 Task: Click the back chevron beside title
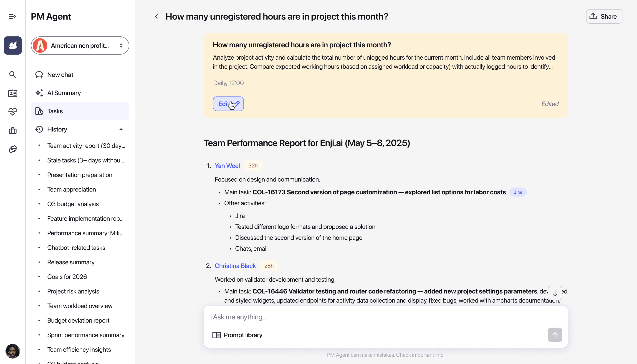click(157, 17)
